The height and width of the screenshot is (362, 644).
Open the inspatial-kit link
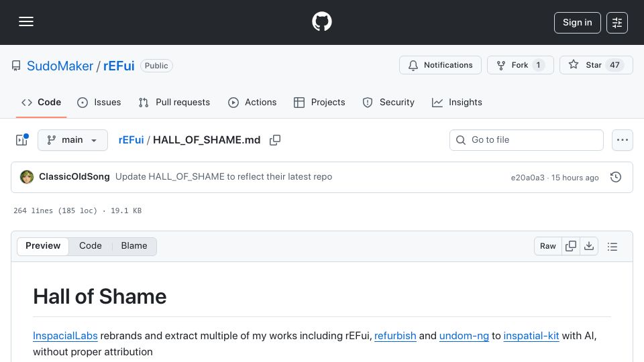531,336
